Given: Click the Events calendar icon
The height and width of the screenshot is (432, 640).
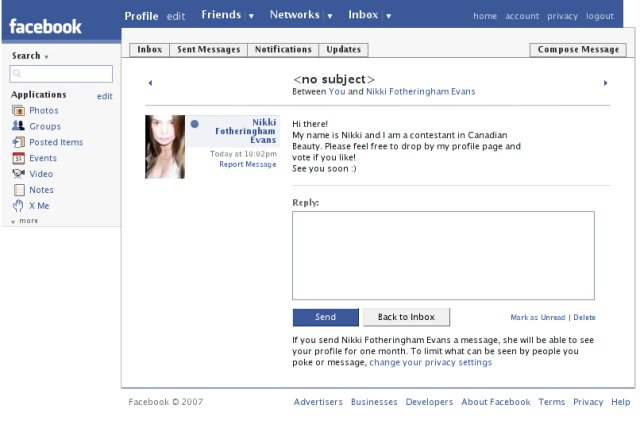Looking at the screenshot, I should (x=18, y=158).
